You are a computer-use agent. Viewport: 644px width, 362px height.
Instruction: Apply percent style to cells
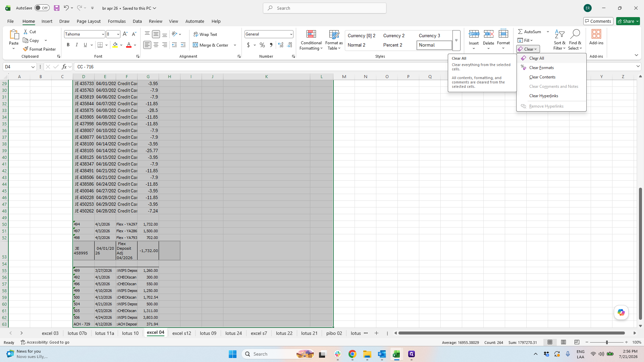click(262, 45)
